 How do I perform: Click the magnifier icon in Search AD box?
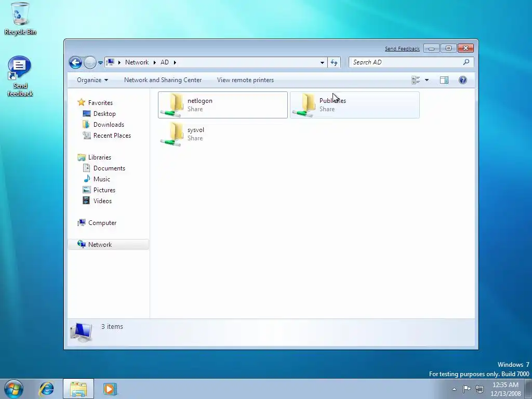466,62
